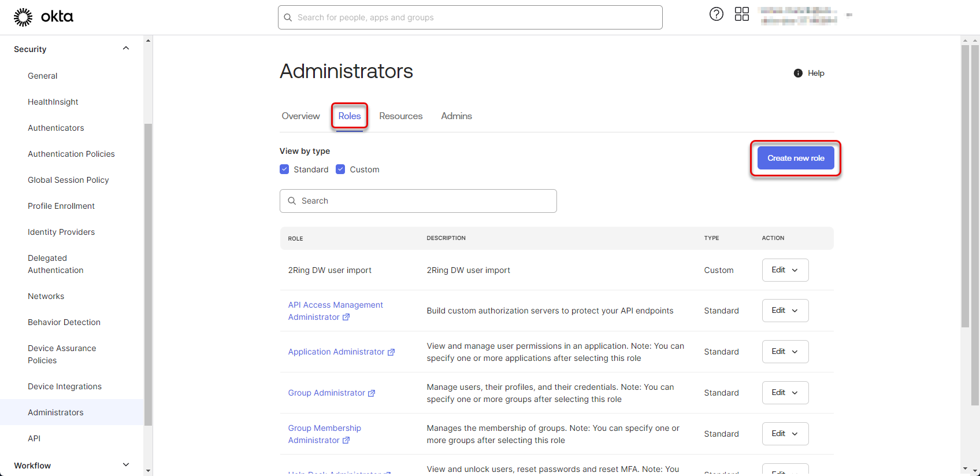Switch to the Resources tab
The image size is (980, 476).
point(400,116)
